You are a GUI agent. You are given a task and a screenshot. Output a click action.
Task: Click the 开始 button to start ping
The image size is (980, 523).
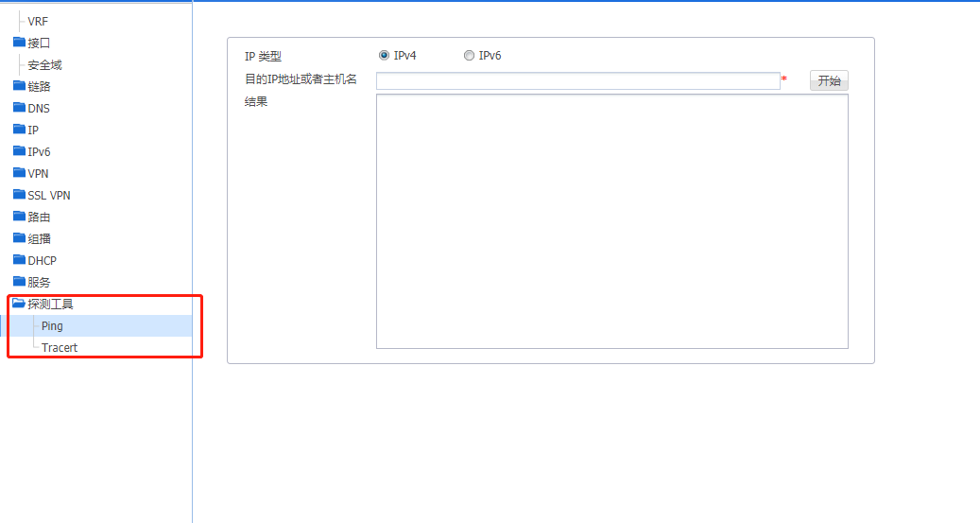(829, 80)
